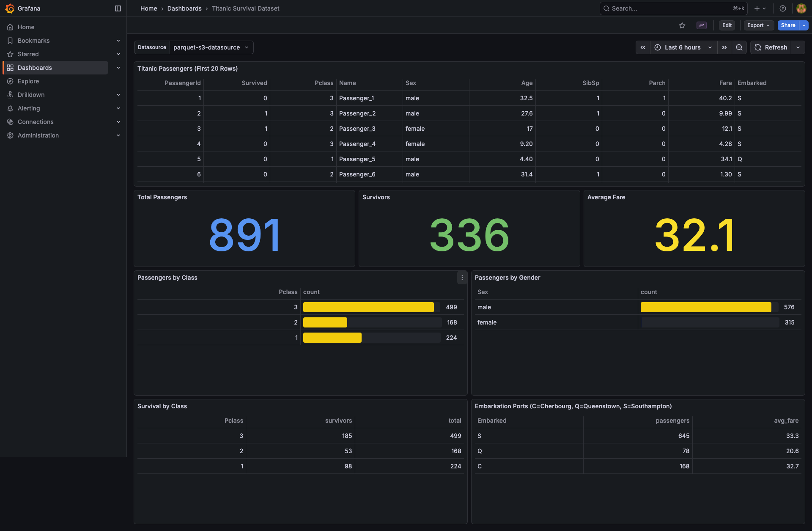
Task: Sort by the PassengerId column header
Action: coord(183,83)
